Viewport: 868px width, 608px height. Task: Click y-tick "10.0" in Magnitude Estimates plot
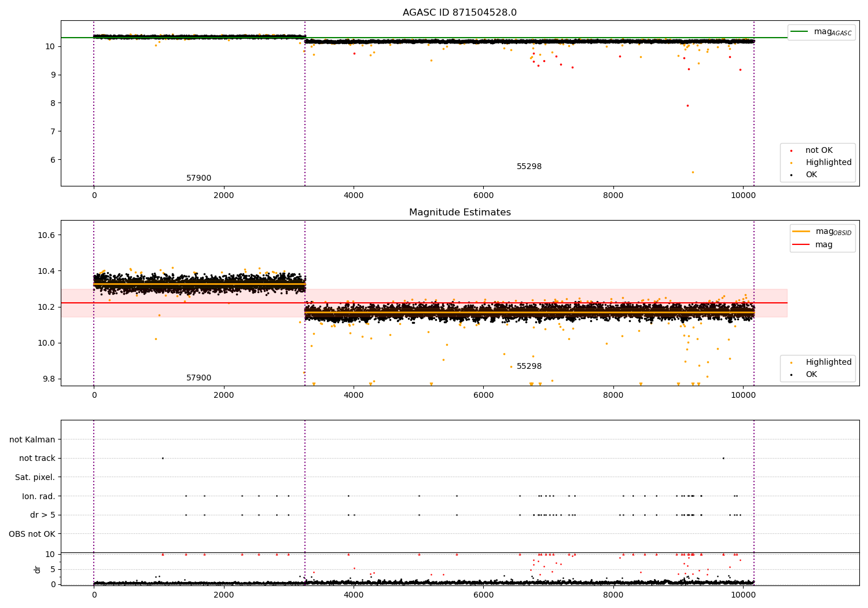tap(46, 343)
